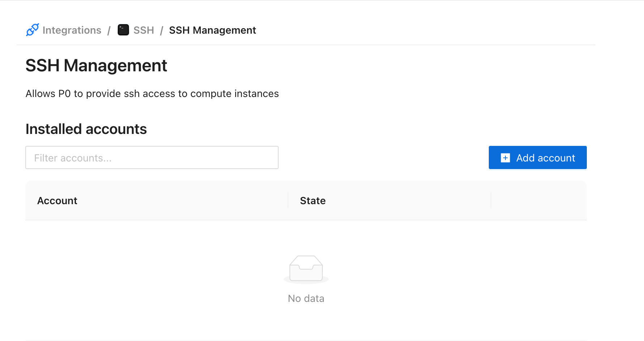Click the SSH terminal icon in breadcrumb
Image resolution: width=644 pixels, height=341 pixels.
[x=123, y=30]
